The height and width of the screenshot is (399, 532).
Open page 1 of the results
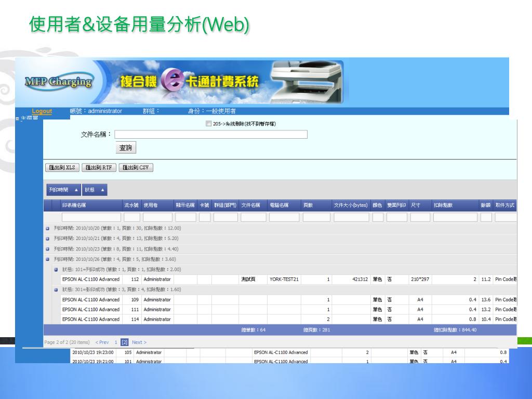(116, 343)
